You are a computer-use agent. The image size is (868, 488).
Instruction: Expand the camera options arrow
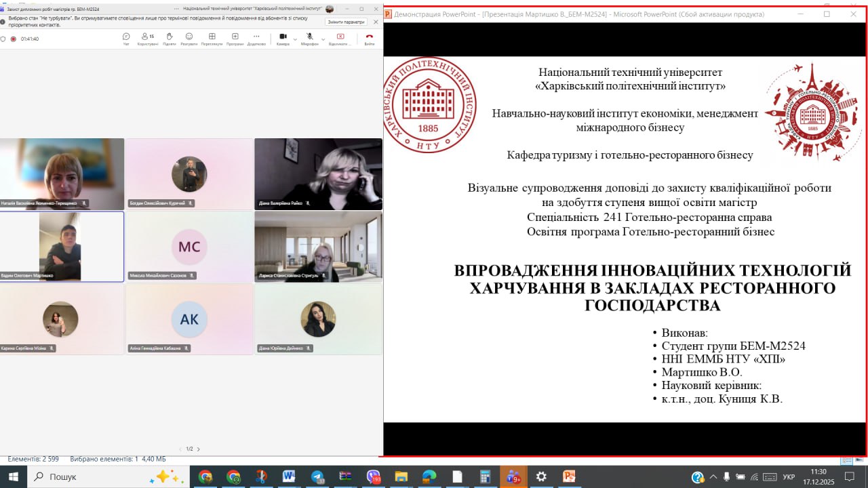[x=295, y=39]
